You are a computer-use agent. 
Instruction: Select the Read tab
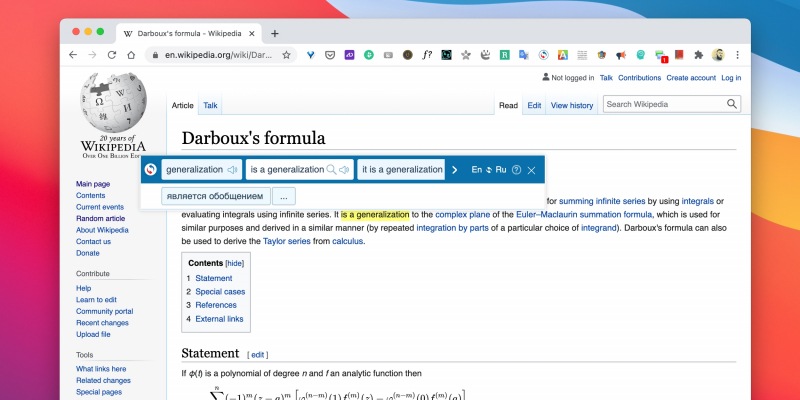508,105
